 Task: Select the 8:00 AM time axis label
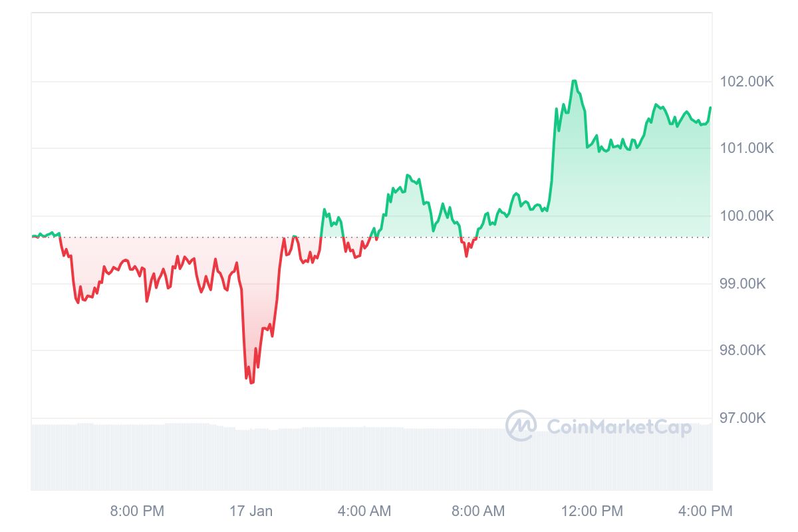[477, 511]
